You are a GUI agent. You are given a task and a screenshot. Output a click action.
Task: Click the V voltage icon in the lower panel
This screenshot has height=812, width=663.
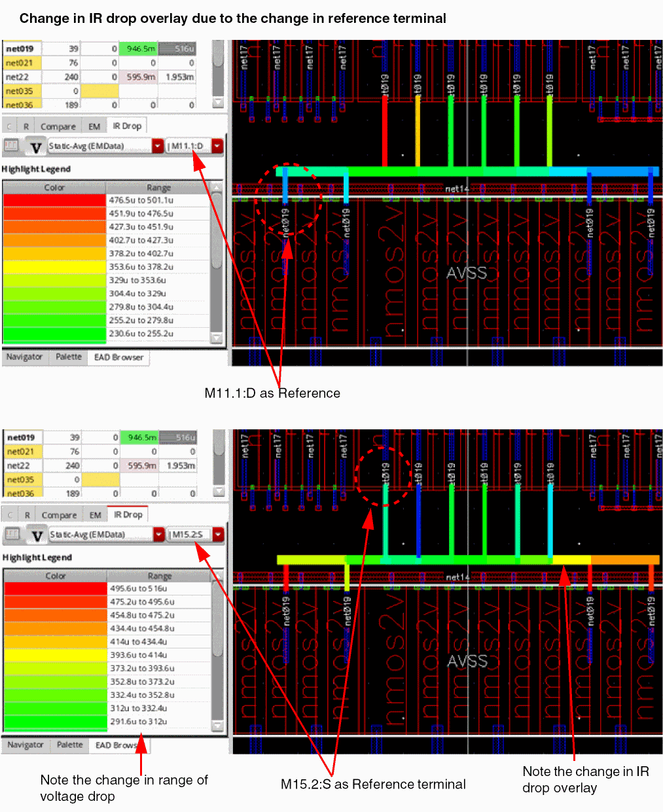[37, 536]
